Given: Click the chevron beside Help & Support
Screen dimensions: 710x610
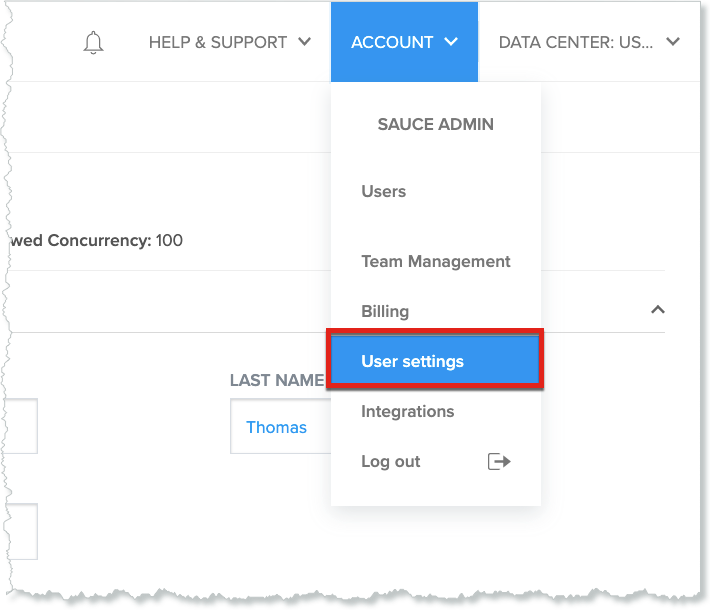Looking at the screenshot, I should [305, 42].
